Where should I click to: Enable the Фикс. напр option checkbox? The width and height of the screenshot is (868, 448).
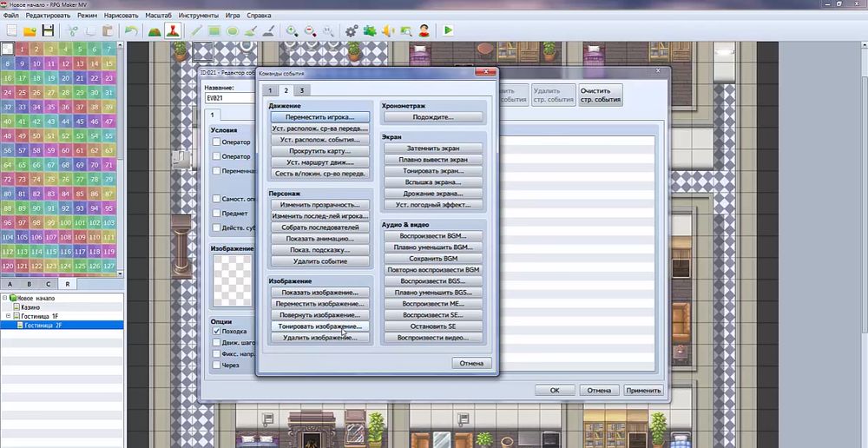click(216, 354)
